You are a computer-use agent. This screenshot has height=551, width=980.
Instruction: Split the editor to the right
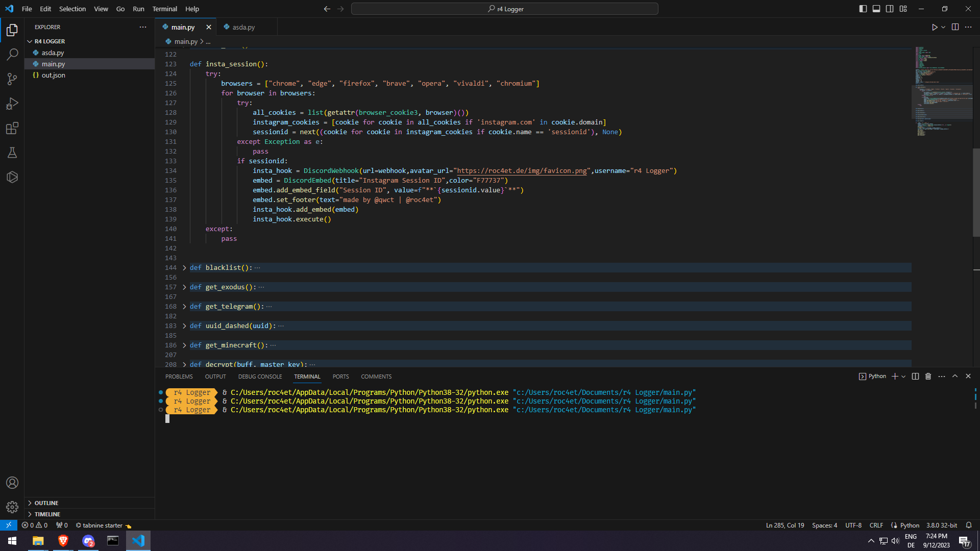(x=955, y=27)
